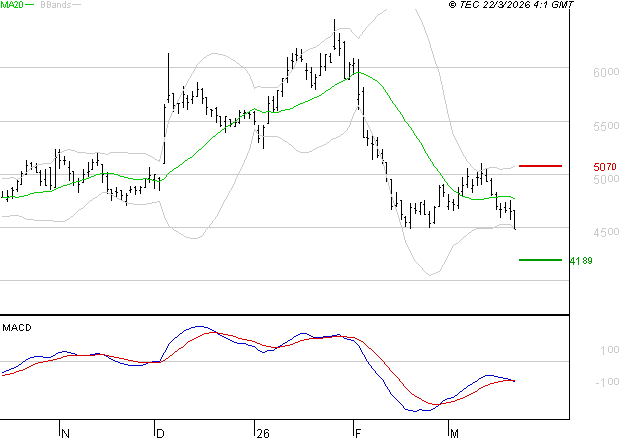Click the TEC copyright timestamp text
627x440 pixels.
point(511,5)
